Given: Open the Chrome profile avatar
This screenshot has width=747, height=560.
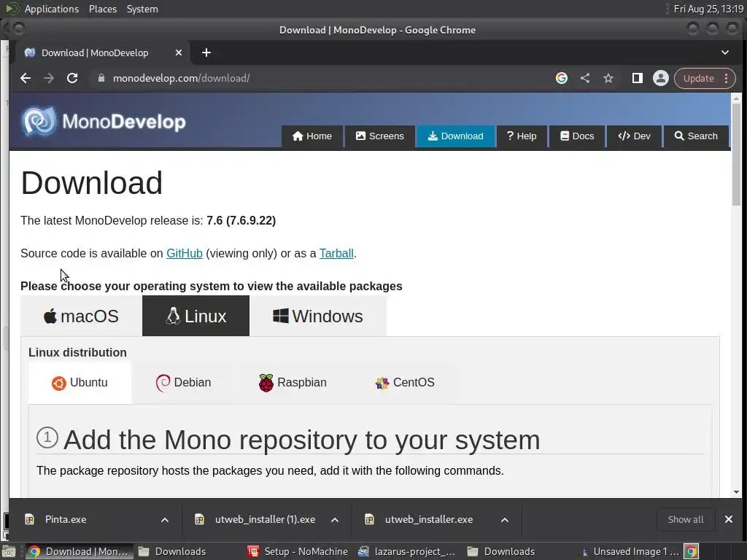Looking at the screenshot, I should point(661,78).
